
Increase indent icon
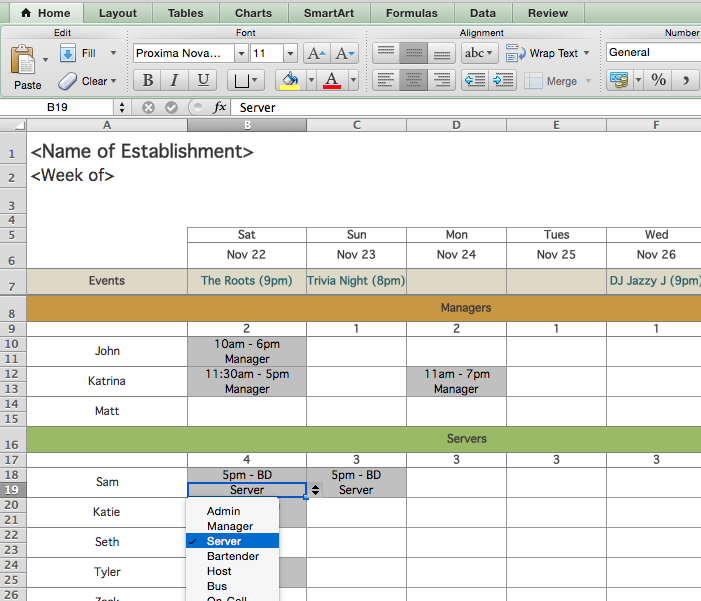(503, 81)
